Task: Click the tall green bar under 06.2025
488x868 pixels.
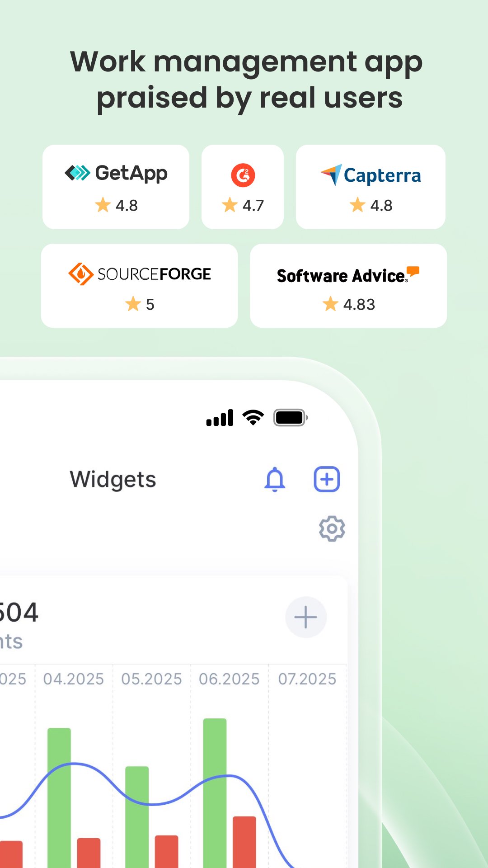Action: click(x=215, y=793)
